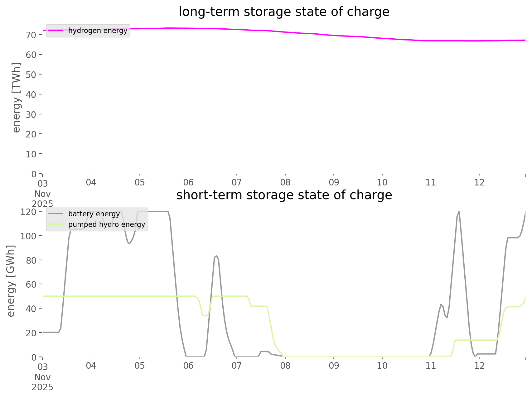
Task: Click the short-term storage state of charge title
Action: (284, 195)
